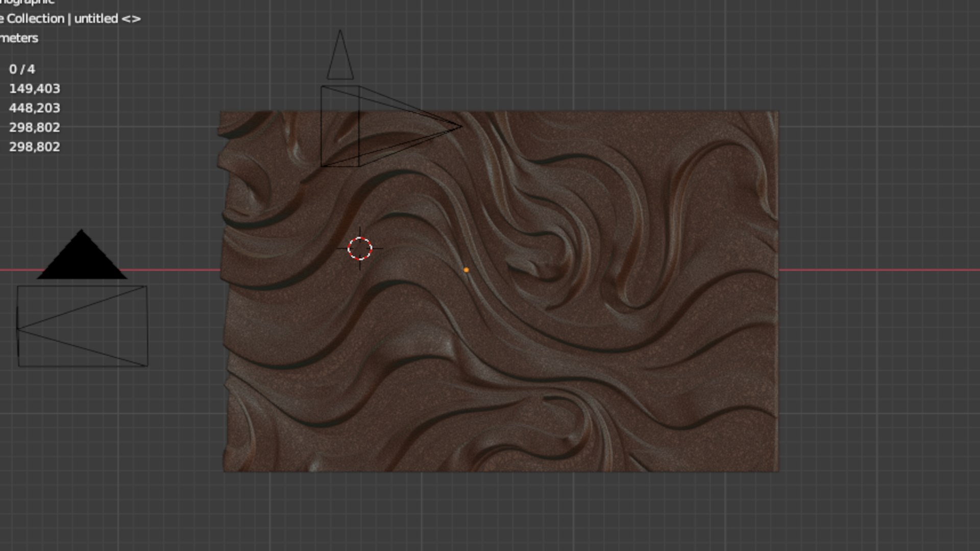The width and height of the screenshot is (980, 551).
Task: Click the red-white 3D cursor
Action: click(x=360, y=249)
